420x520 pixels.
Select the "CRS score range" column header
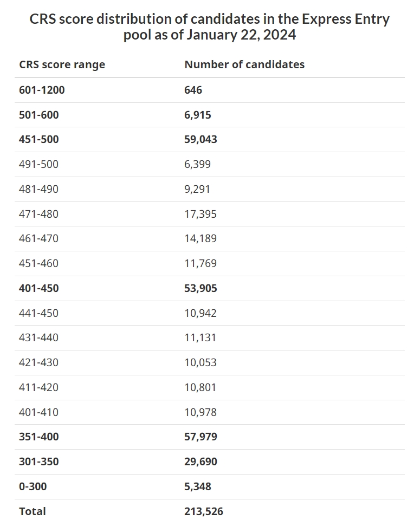62,64
